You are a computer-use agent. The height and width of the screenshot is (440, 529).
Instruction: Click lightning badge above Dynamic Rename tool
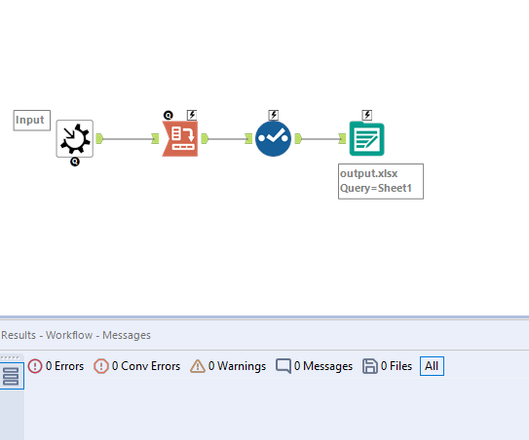(x=192, y=115)
